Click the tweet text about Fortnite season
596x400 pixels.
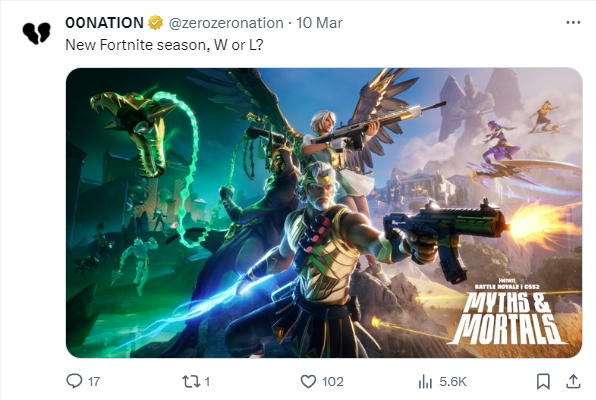click(164, 45)
